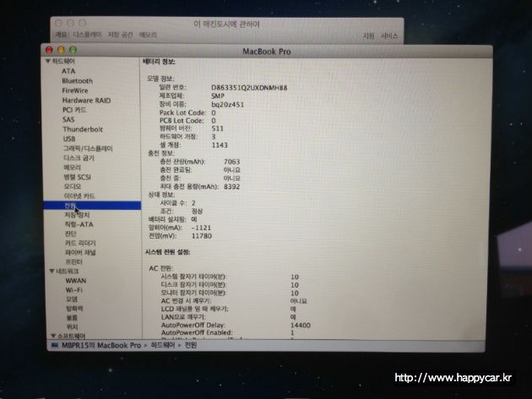
Task: Select 프린터 in sidebar
Action: pos(74,262)
